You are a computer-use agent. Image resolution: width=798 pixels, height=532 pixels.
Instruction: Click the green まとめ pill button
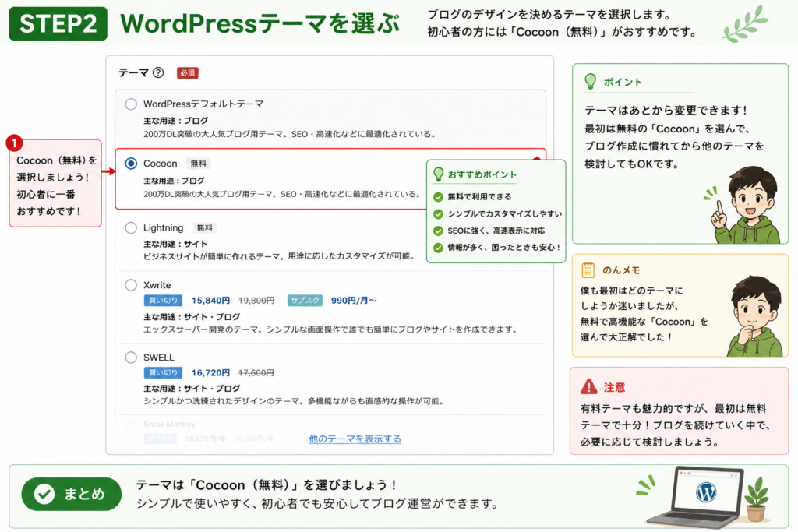pos(71,494)
